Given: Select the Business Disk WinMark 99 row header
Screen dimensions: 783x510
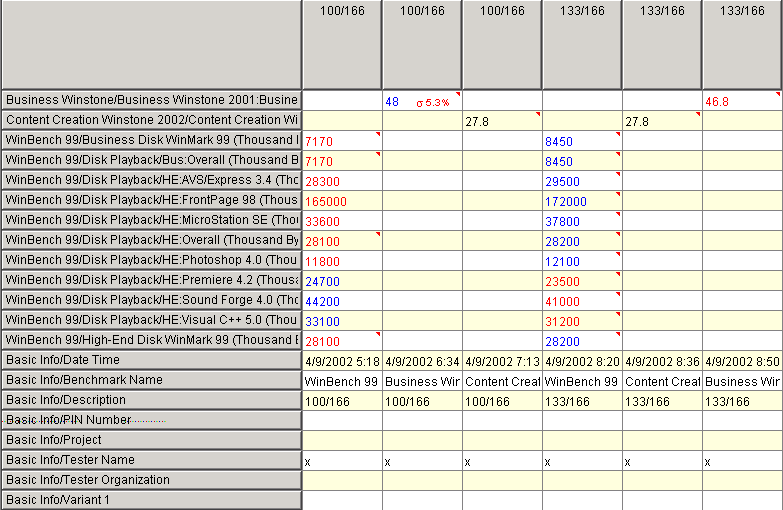Looking at the screenshot, I should pos(151,140).
